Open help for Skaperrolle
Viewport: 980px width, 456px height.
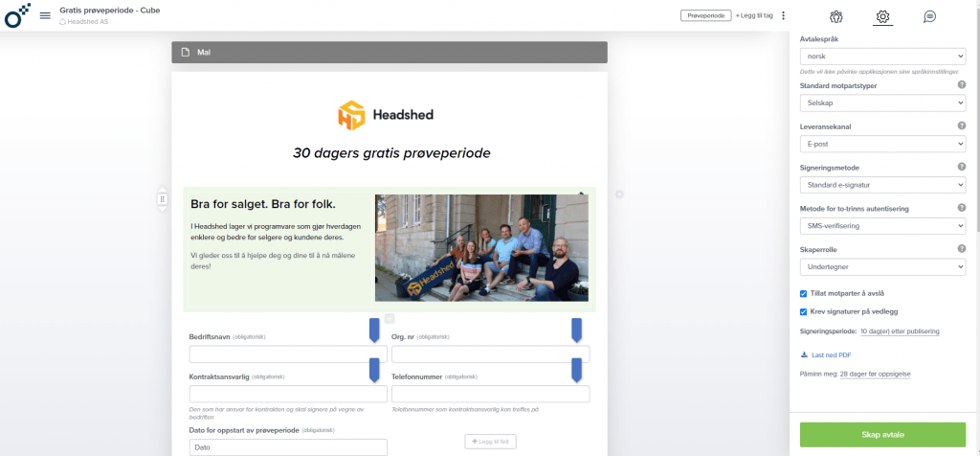pyautogui.click(x=961, y=249)
